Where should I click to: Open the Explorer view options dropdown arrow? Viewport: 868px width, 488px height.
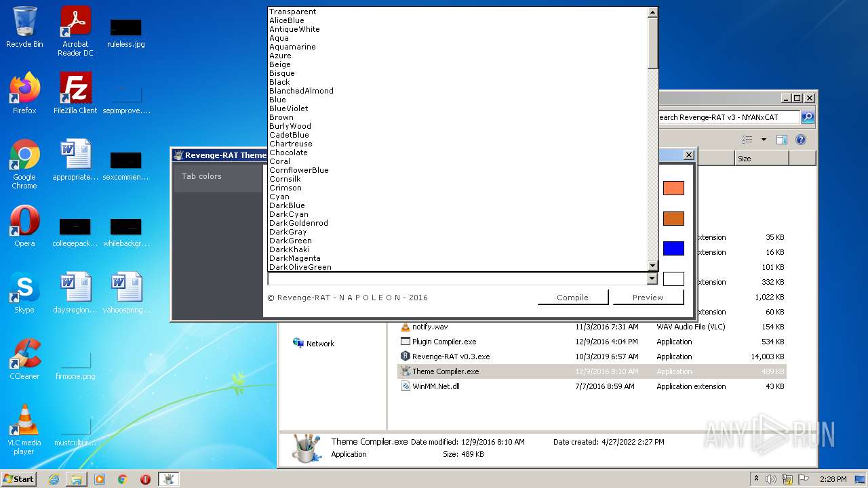click(x=764, y=140)
